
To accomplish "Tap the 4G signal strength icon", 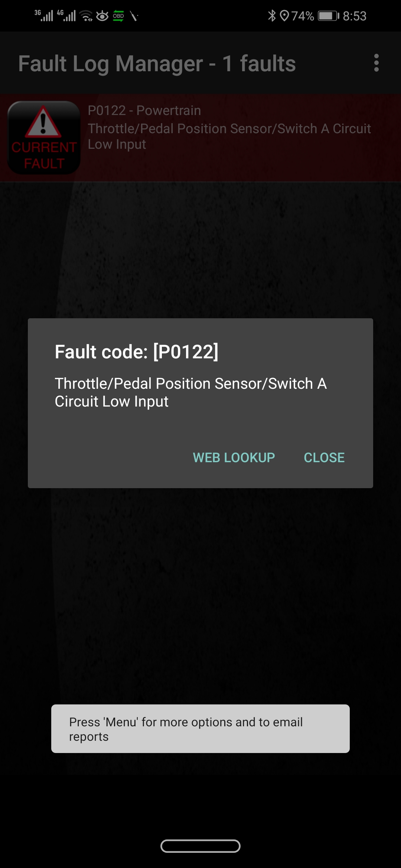I will (x=66, y=16).
